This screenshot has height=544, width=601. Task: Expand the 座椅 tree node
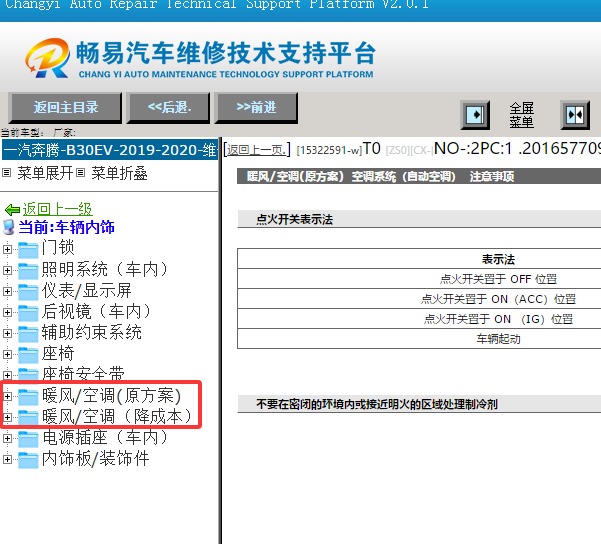(7, 354)
